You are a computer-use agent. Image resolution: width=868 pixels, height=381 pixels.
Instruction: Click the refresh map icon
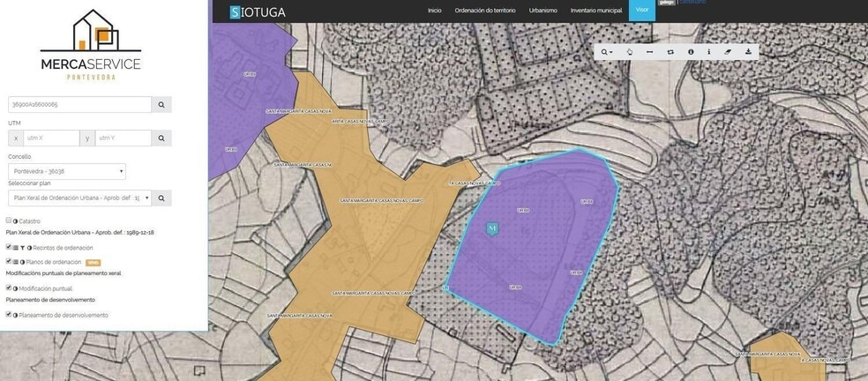[670, 52]
